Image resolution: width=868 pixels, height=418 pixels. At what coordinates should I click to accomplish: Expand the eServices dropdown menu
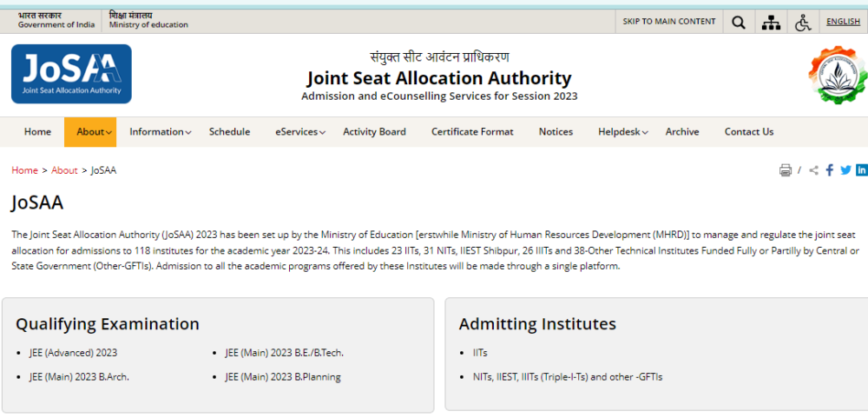[x=300, y=132]
